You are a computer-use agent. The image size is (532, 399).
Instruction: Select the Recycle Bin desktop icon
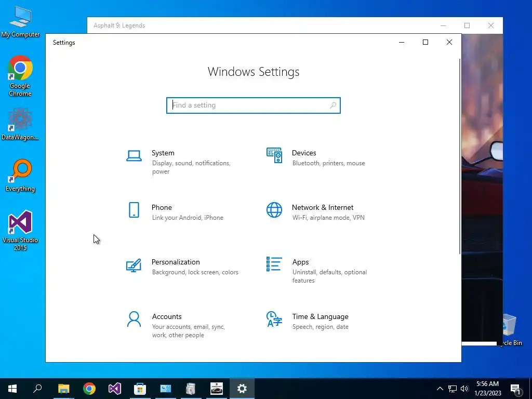pos(510,330)
